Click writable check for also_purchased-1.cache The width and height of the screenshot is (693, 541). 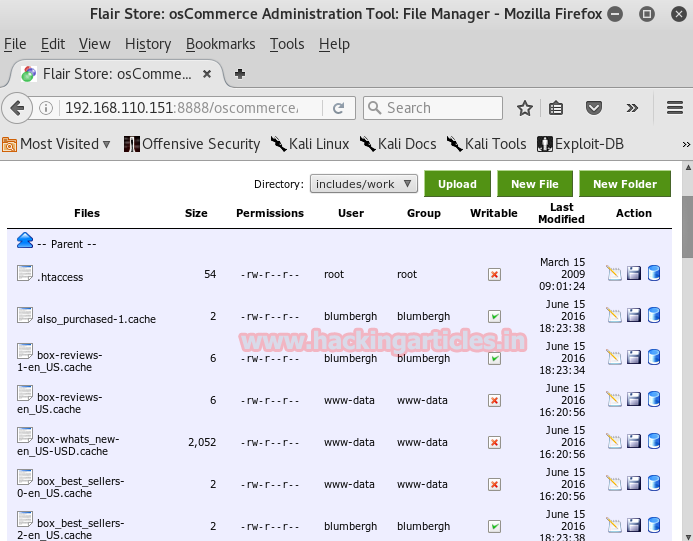tap(494, 316)
